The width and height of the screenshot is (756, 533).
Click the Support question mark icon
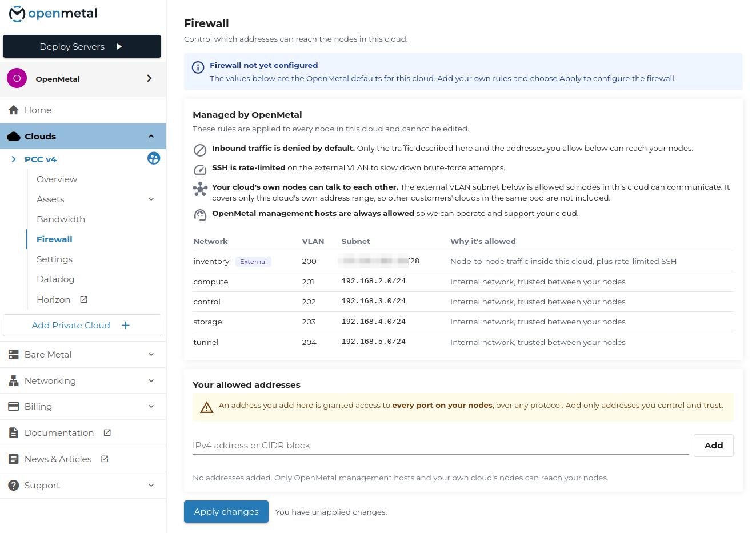point(14,486)
